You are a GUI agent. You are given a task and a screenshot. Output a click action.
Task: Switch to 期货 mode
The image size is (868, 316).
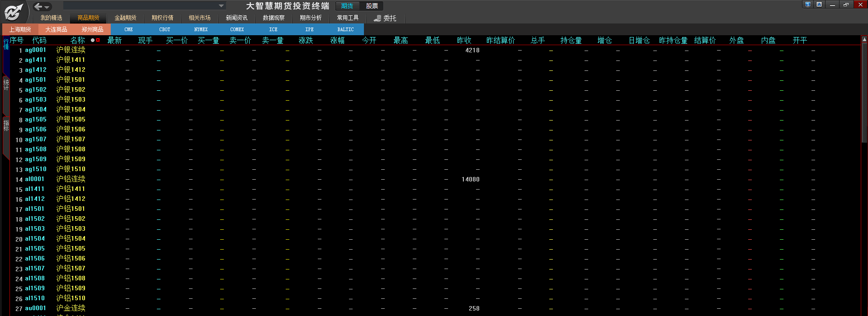point(347,6)
